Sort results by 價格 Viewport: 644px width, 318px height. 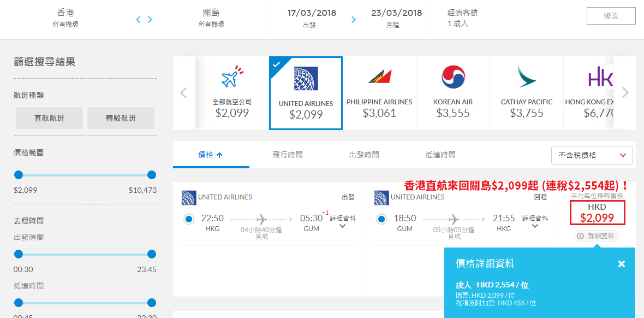(x=211, y=155)
